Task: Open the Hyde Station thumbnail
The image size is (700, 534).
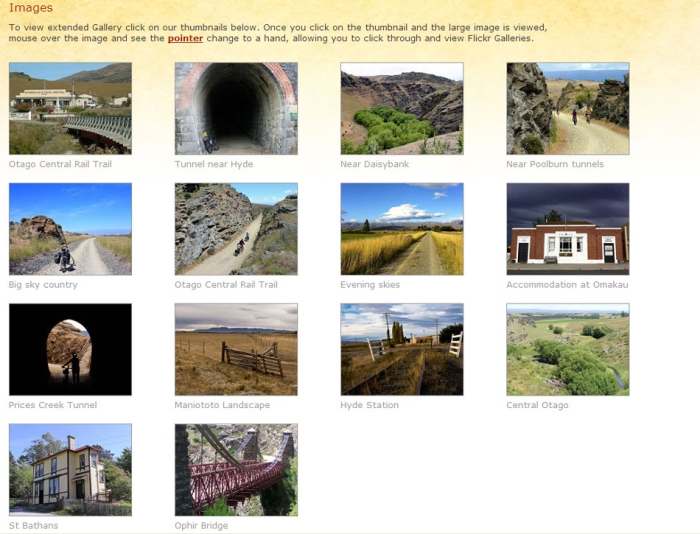Action: pyautogui.click(x=402, y=350)
